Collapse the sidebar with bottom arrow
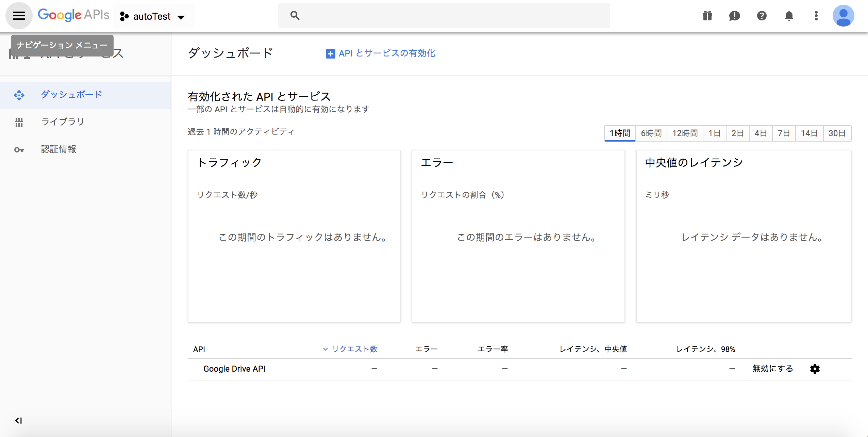Viewport: 868px width, 437px height. [x=19, y=421]
